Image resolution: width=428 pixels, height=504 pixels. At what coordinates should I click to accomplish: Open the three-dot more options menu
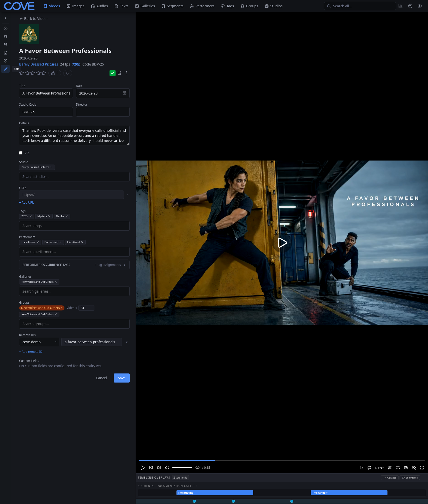coord(127,73)
